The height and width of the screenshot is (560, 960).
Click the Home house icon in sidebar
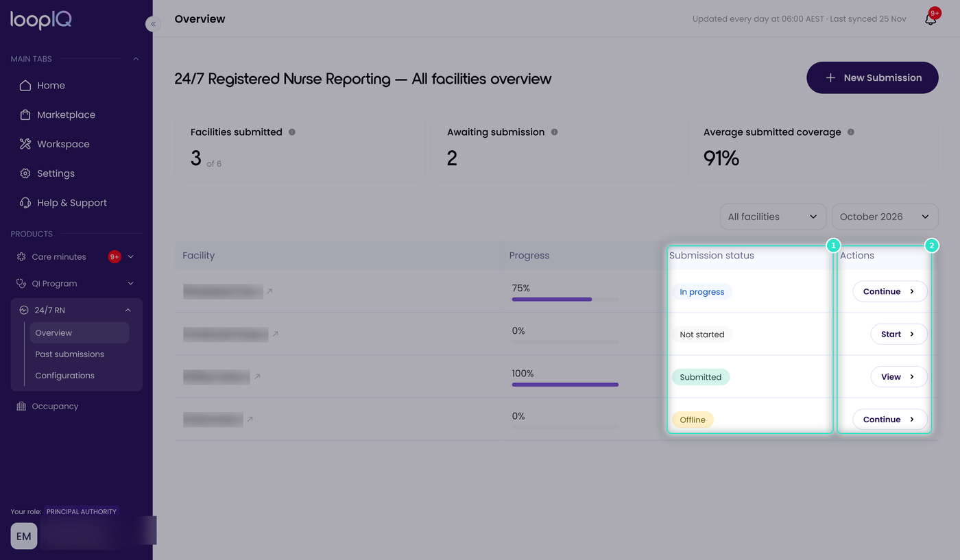[25, 86]
